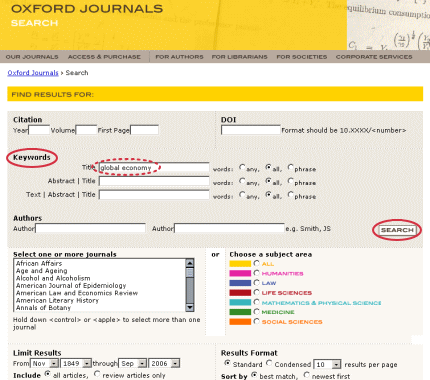Focus the Citation Volume field
This screenshot has width=430, height=380.
(x=86, y=130)
